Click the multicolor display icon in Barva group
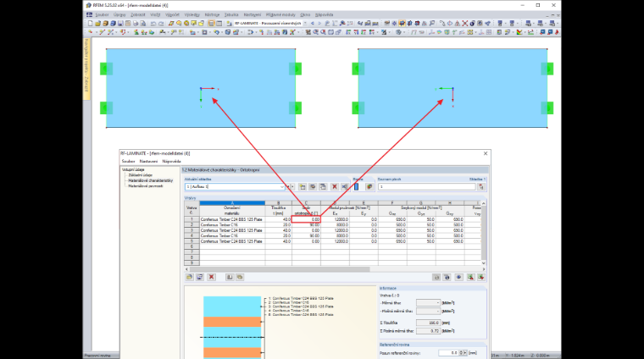This screenshot has width=644, height=359. [369, 186]
